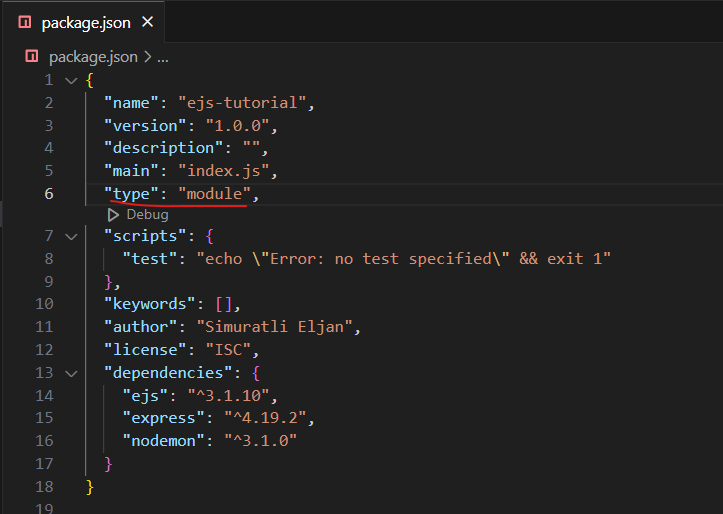Close the package.json editor tab
This screenshot has height=514, width=723.
(148, 22)
